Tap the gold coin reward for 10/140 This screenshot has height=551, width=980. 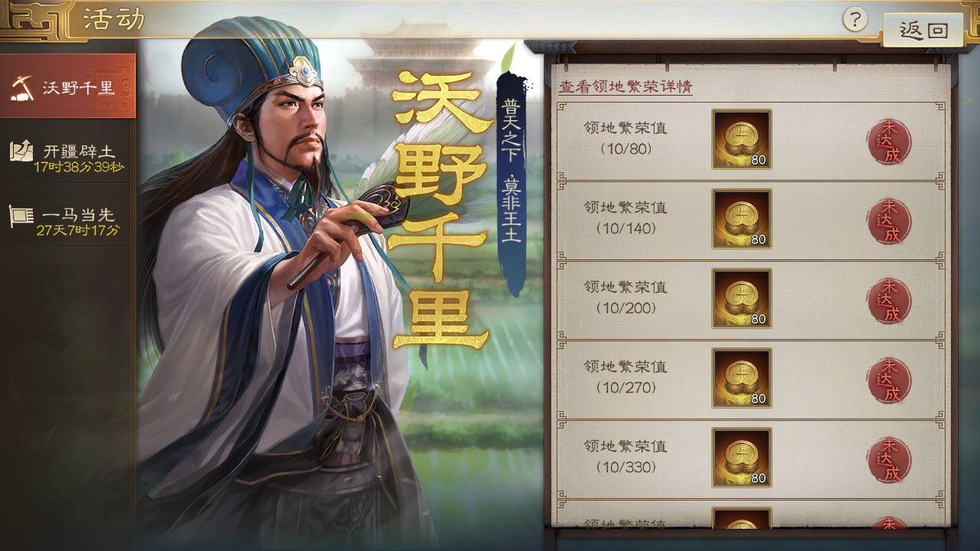click(x=742, y=219)
